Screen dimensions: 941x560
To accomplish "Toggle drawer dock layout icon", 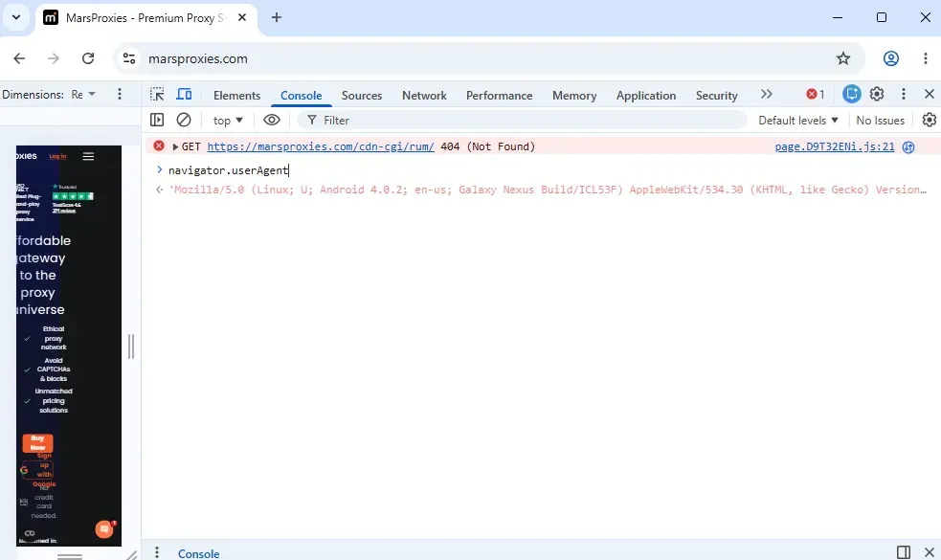I will (x=904, y=552).
